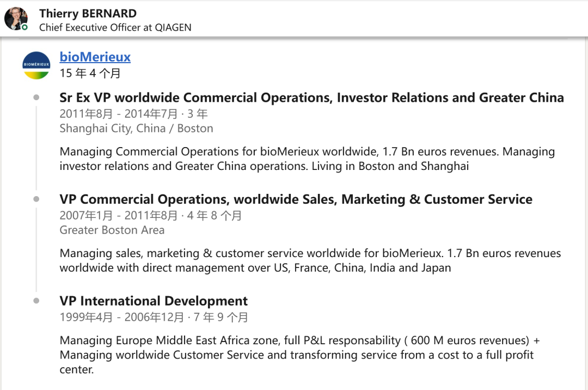This screenshot has height=390, width=588.
Task: Click the 2007年1月 - 2011年8月 date range
Action: [150, 216]
